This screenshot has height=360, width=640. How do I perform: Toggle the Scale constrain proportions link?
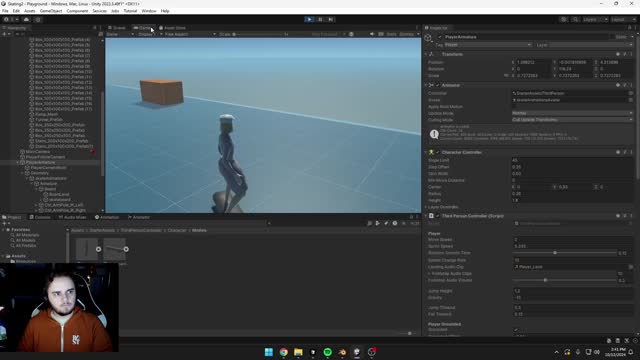point(507,76)
